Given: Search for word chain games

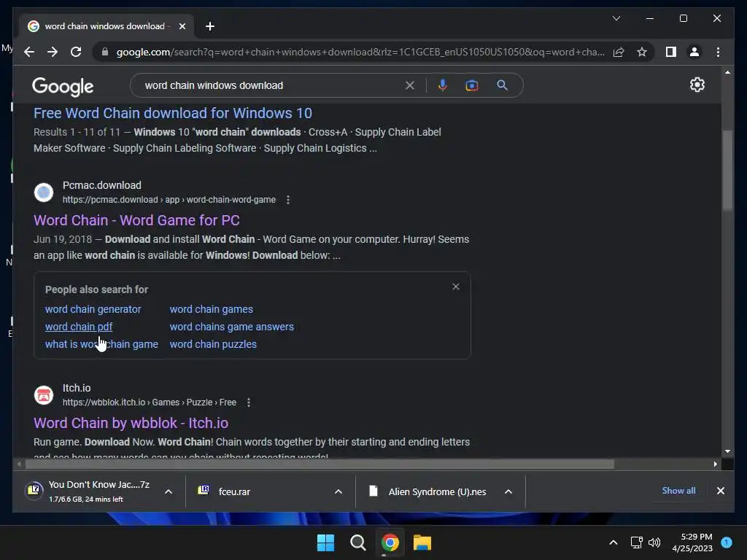Looking at the screenshot, I should click(211, 309).
